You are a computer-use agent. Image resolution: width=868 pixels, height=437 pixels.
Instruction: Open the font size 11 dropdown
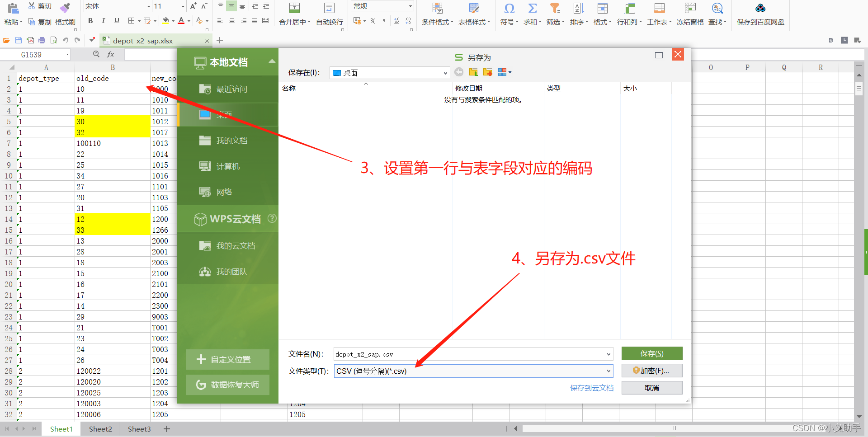click(183, 6)
